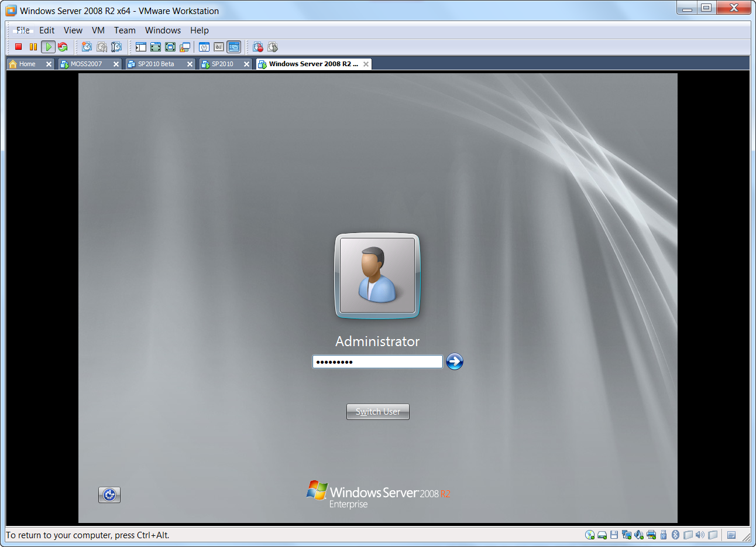This screenshot has height=547, width=756.
Task: Click the floppy drive status icon
Action: pyautogui.click(x=614, y=535)
